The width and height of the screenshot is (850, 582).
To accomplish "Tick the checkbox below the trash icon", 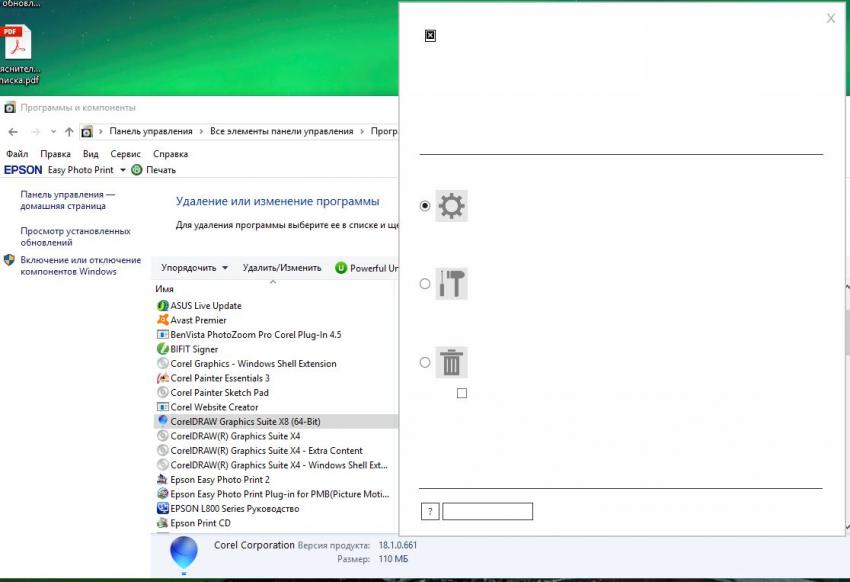I will [462, 393].
